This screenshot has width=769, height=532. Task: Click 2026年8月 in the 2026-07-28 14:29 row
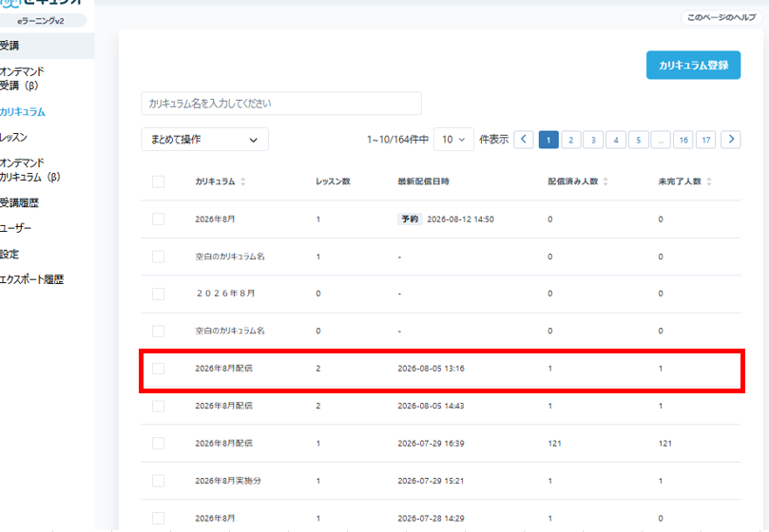pyautogui.click(x=215, y=519)
